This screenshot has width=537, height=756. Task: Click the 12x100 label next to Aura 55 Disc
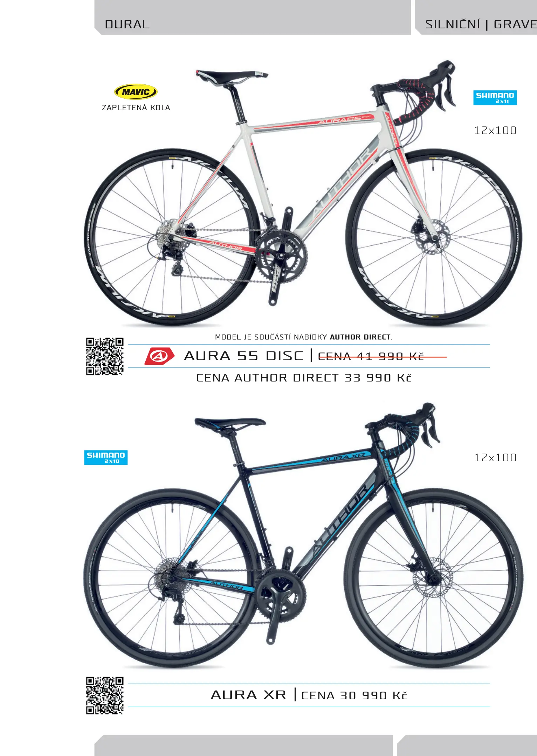coord(495,131)
